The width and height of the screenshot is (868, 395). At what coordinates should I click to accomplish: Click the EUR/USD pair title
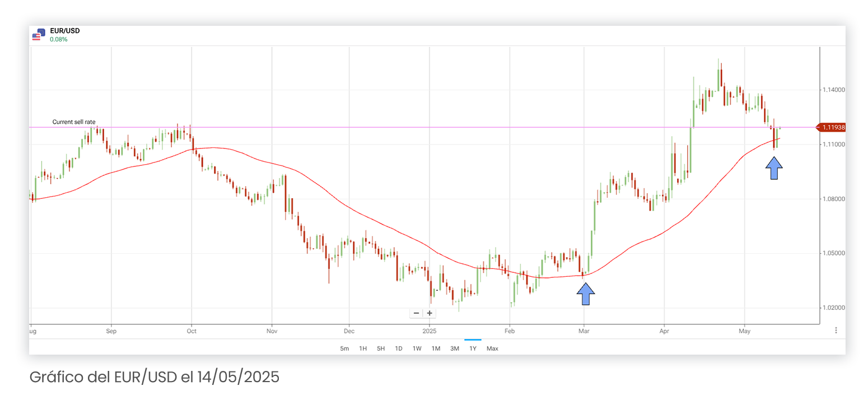pos(65,31)
